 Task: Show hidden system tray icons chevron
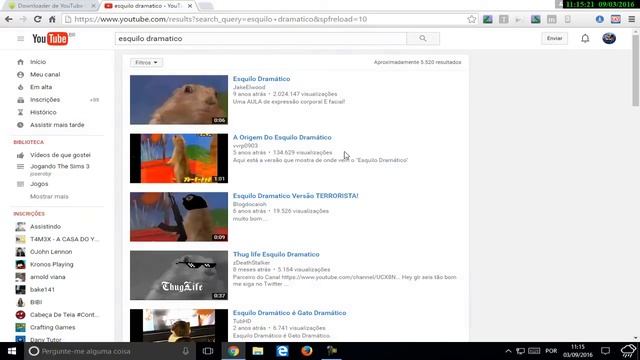(508, 351)
